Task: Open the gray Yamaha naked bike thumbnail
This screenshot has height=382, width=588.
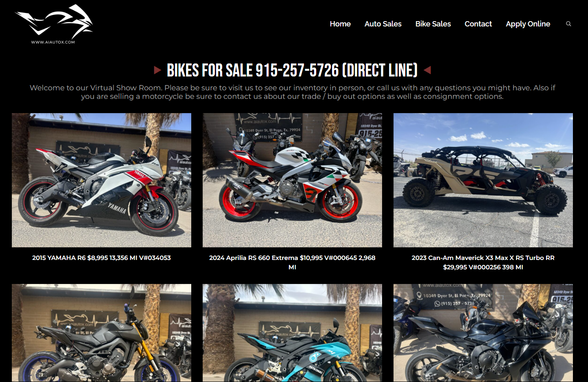Action: point(101,333)
